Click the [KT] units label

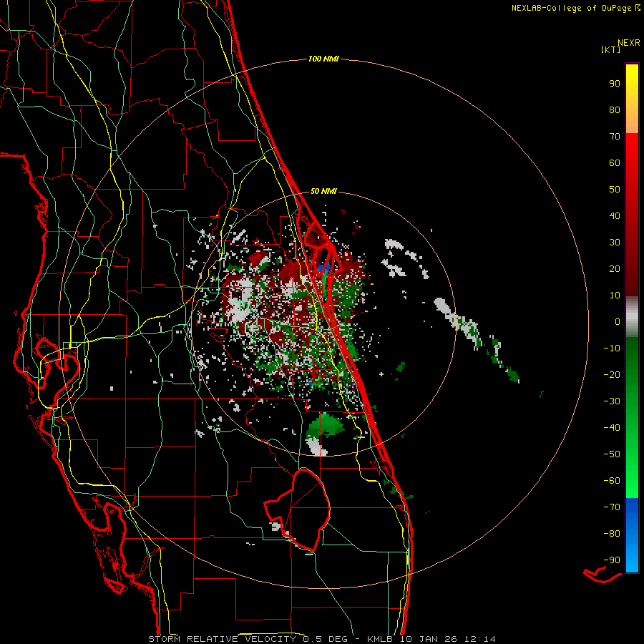point(610,49)
